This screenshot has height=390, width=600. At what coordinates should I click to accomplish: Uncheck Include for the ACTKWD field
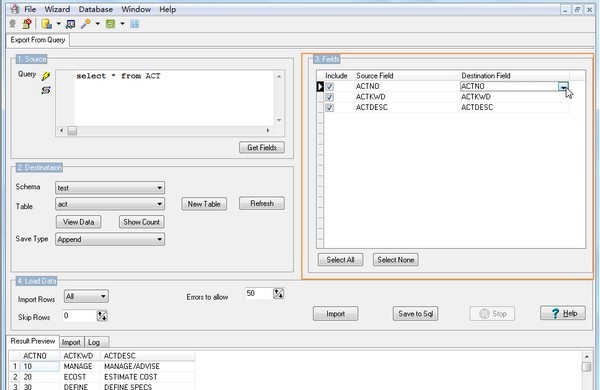[329, 97]
